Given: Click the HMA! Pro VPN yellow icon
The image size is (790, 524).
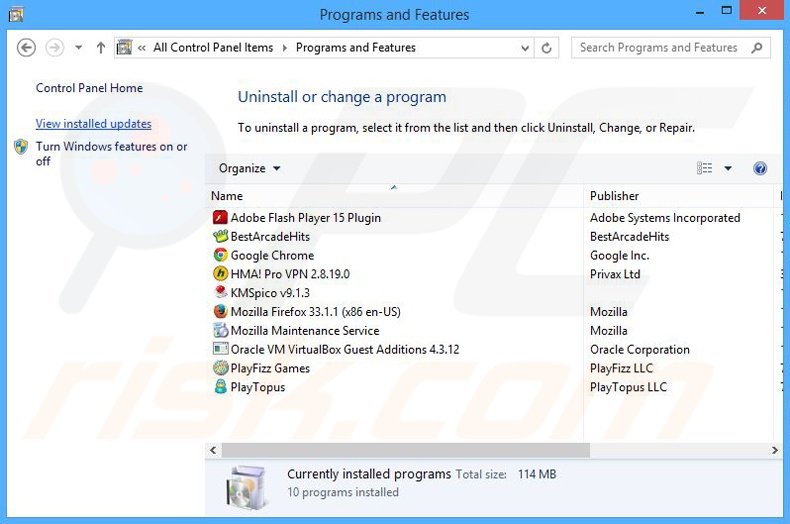Looking at the screenshot, I should pos(220,274).
